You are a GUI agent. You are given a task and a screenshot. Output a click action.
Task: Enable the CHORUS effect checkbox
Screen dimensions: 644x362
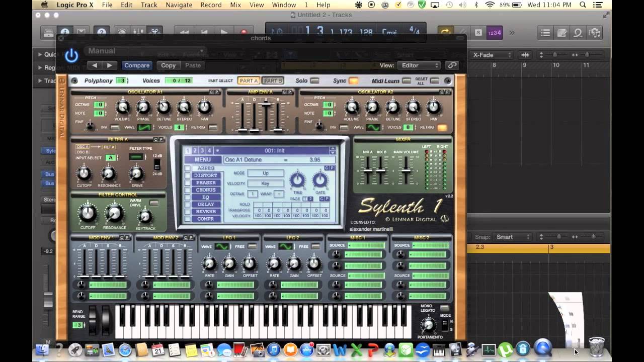(x=187, y=190)
